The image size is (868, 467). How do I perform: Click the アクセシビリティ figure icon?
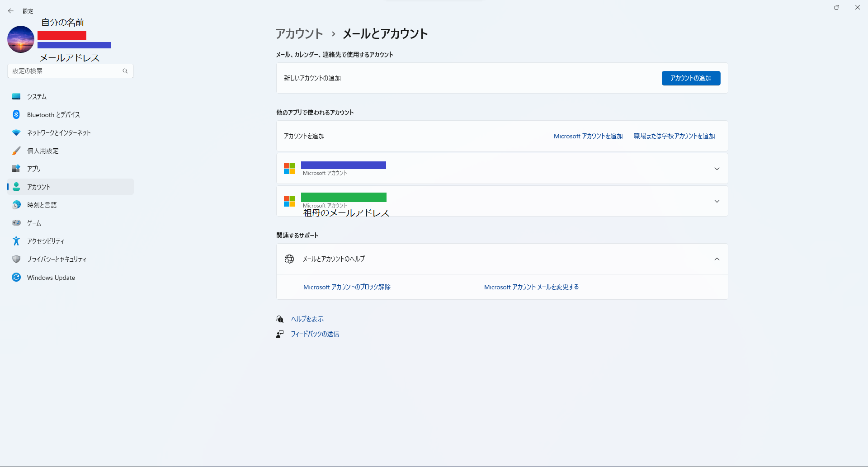16,241
